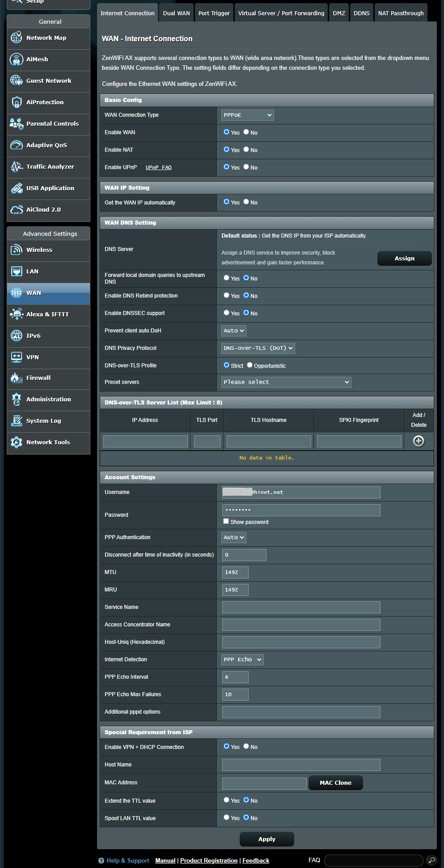Image resolution: width=444 pixels, height=868 pixels.
Task: Open Prevent client auto DoH dropdown
Action: point(234,331)
